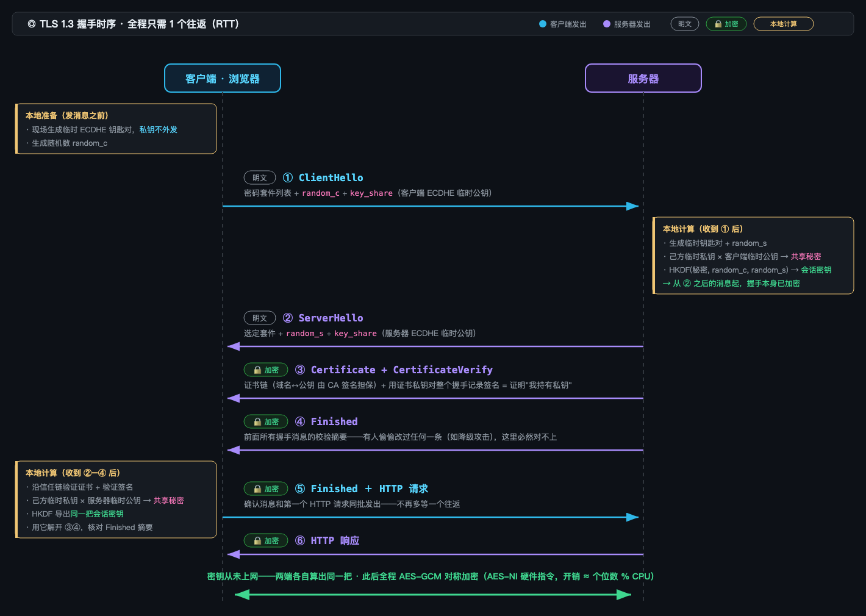The width and height of the screenshot is (866, 616).
Task: Click the 明文 pill in the legend
Action: tap(685, 24)
